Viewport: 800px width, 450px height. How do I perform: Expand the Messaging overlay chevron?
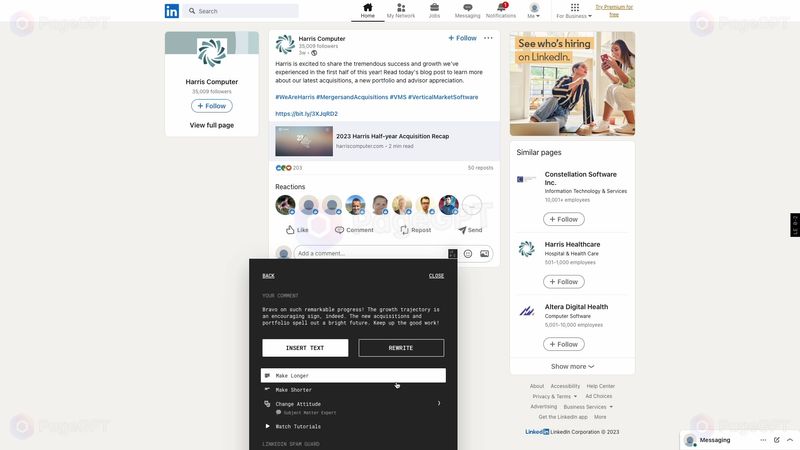pyautogui.click(x=790, y=440)
